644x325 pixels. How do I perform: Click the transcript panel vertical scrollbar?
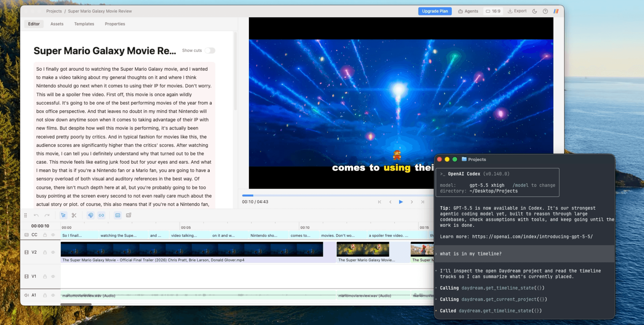point(235,71)
